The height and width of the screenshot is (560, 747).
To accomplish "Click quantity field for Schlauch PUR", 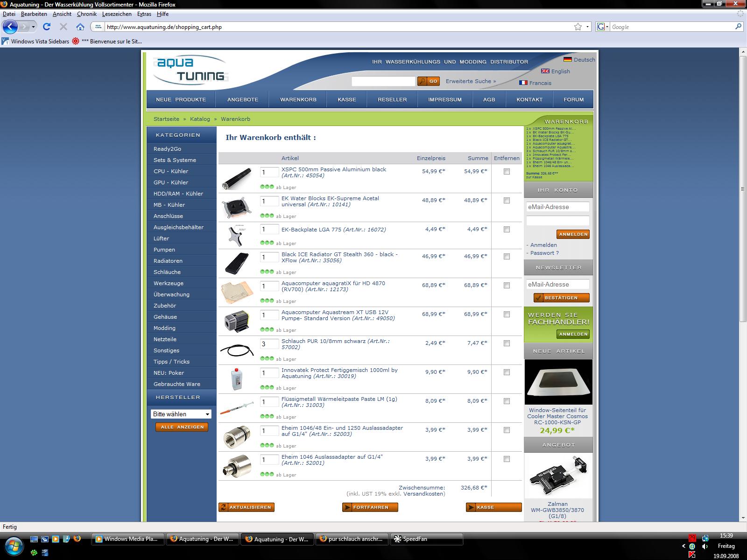I will [x=269, y=344].
